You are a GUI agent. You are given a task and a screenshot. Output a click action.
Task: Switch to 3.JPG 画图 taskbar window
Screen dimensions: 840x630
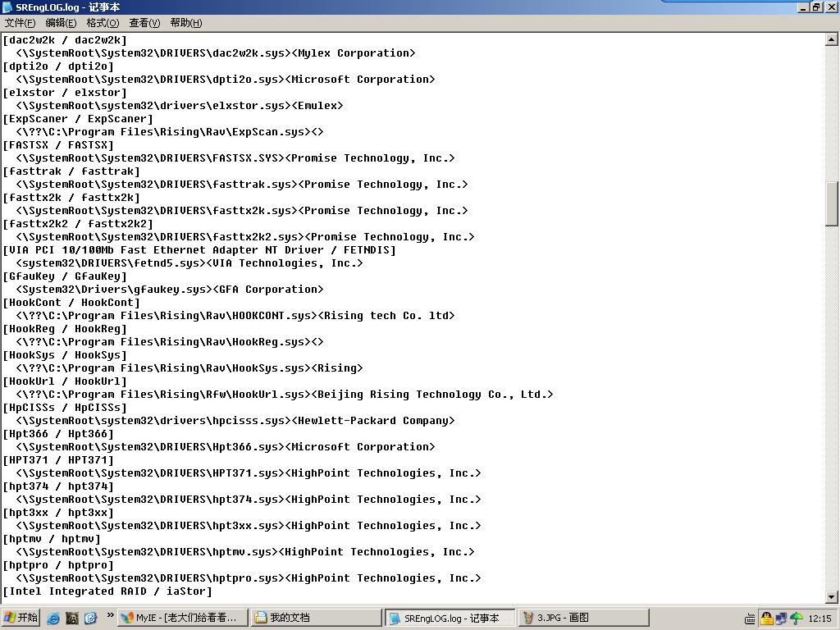click(583, 618)
